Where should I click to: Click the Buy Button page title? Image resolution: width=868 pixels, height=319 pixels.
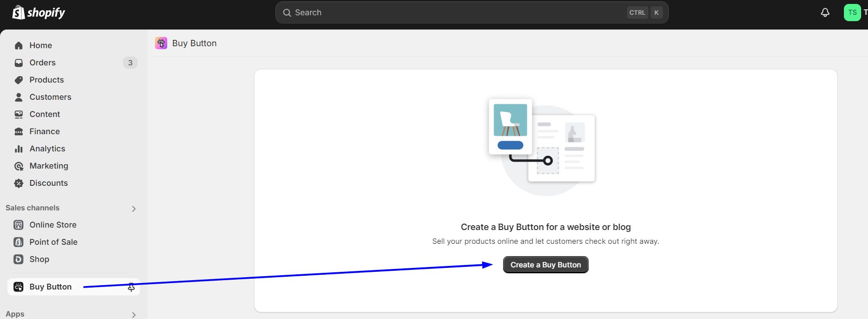point(194,43)
